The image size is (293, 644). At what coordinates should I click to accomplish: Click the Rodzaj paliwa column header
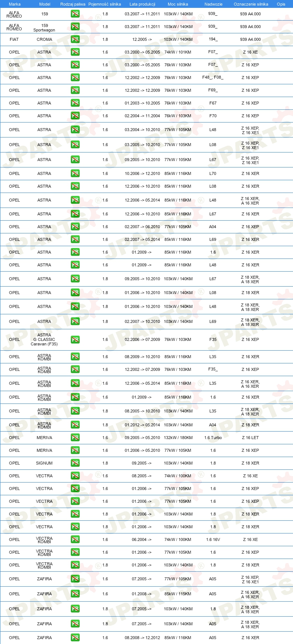click(x=73, y=4)
